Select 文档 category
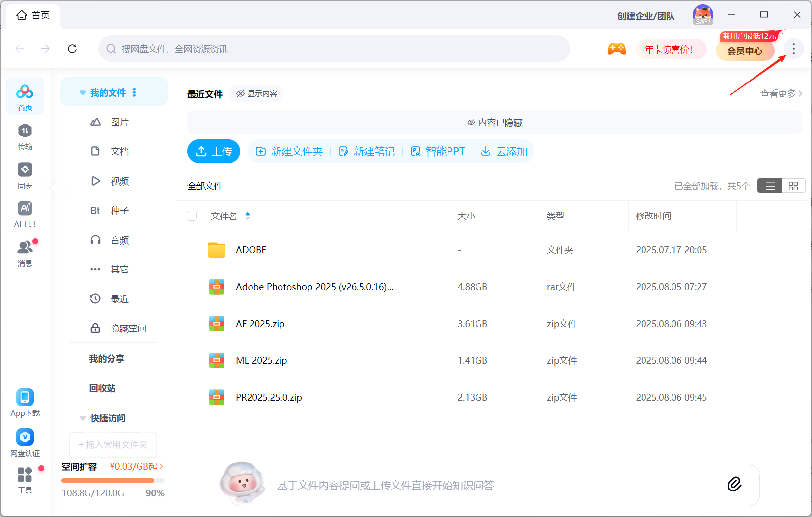The width and height of the screenshot is (812, 517). point(113,151)
